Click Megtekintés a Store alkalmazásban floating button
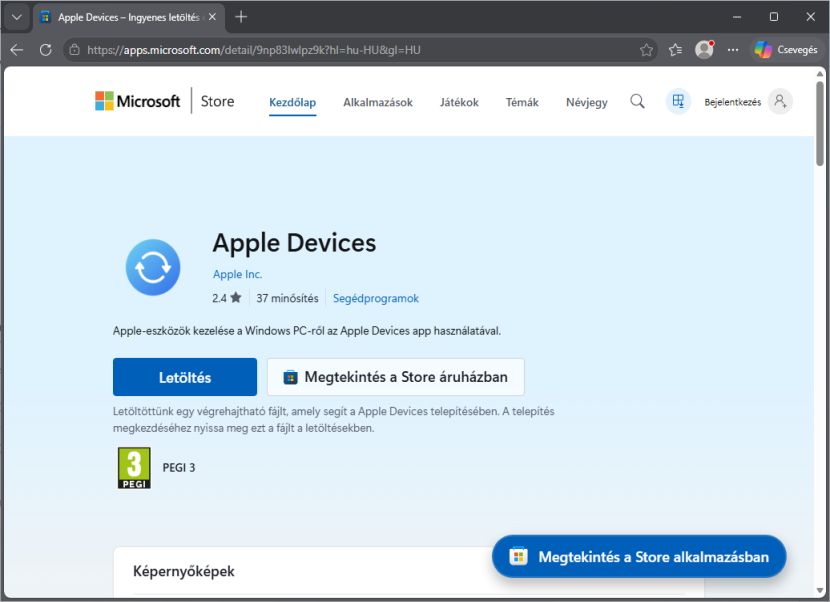Screen dimensions: 830x602 pos(639,556)
